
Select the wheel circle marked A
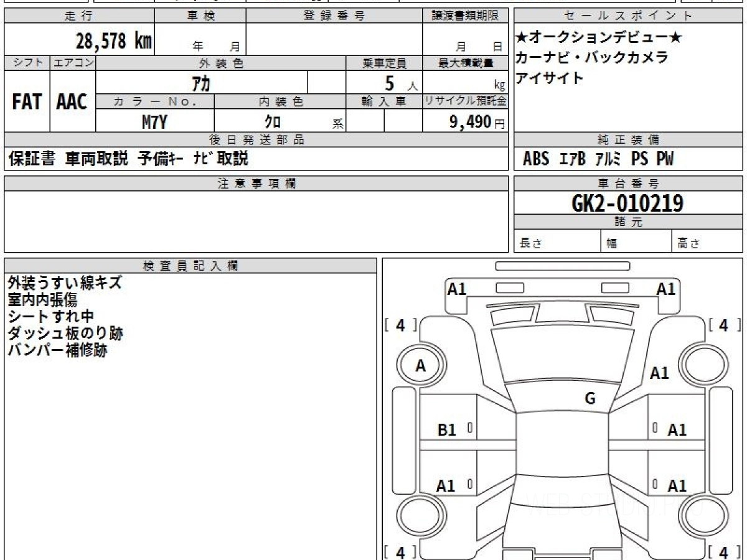coord(421,366)
